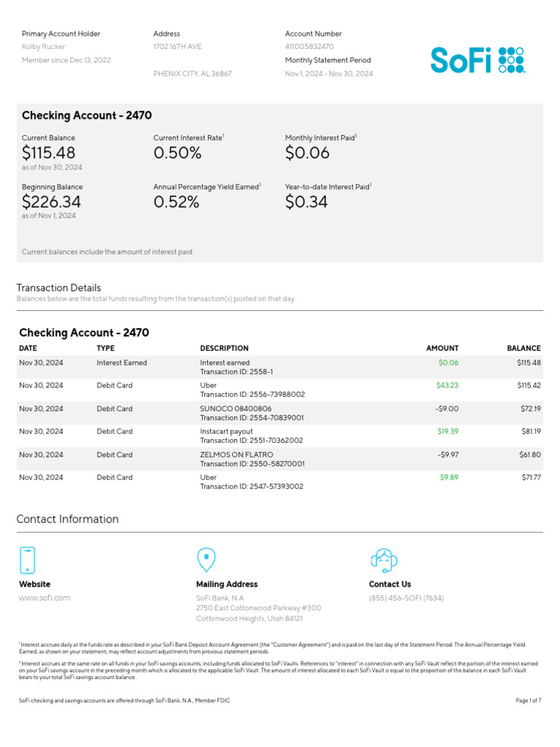The width and height of the screenshot is (560, 747).
Task: Click the Transaction Details section heading
Action: point(58,287)
